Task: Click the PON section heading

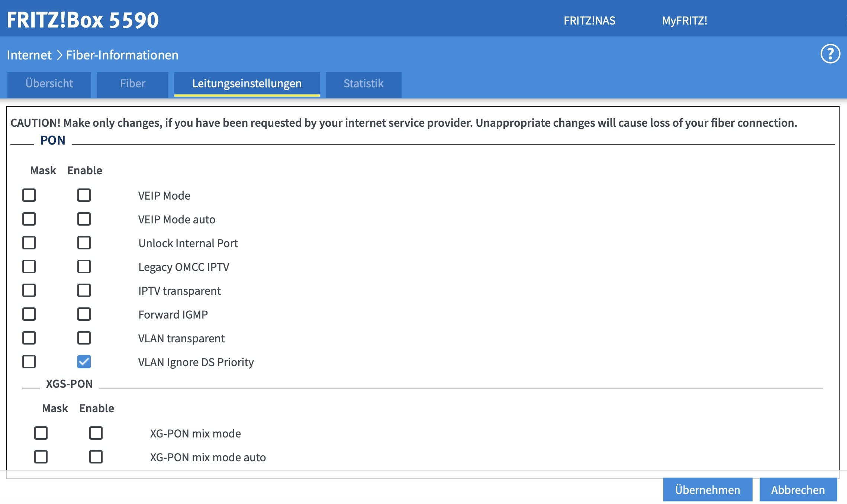Action: (53, 140)
